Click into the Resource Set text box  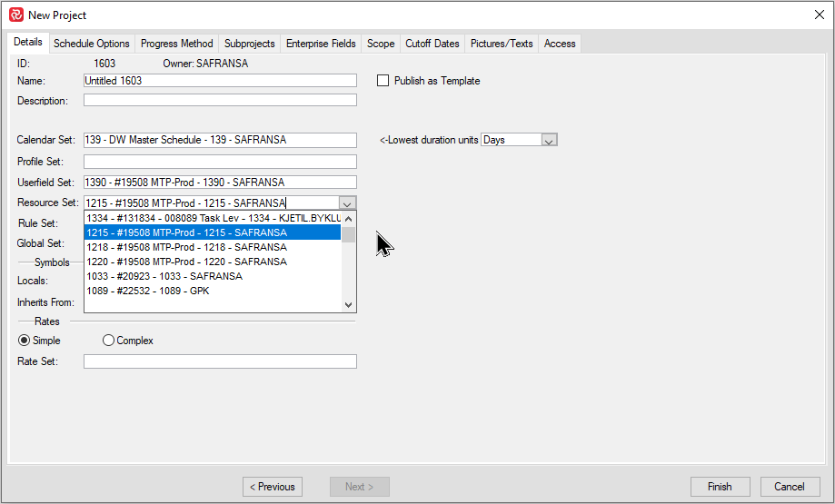pos(211,203)
